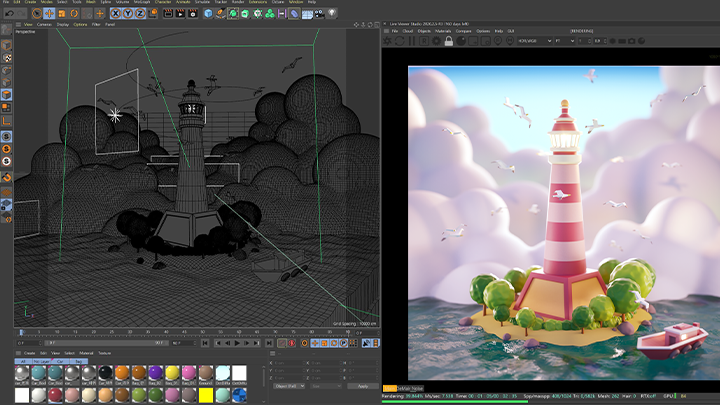Send scene and restart Live Viewer render
The image size is (720, 405).
(x=388, y=41)
